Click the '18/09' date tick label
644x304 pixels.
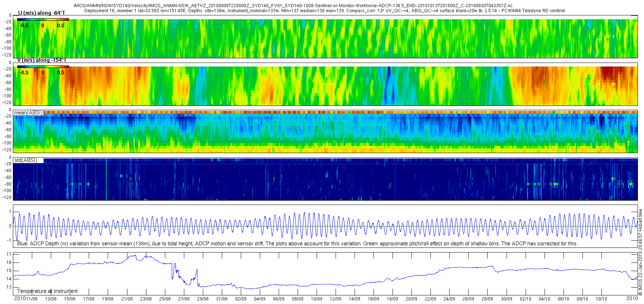[392, 299]
